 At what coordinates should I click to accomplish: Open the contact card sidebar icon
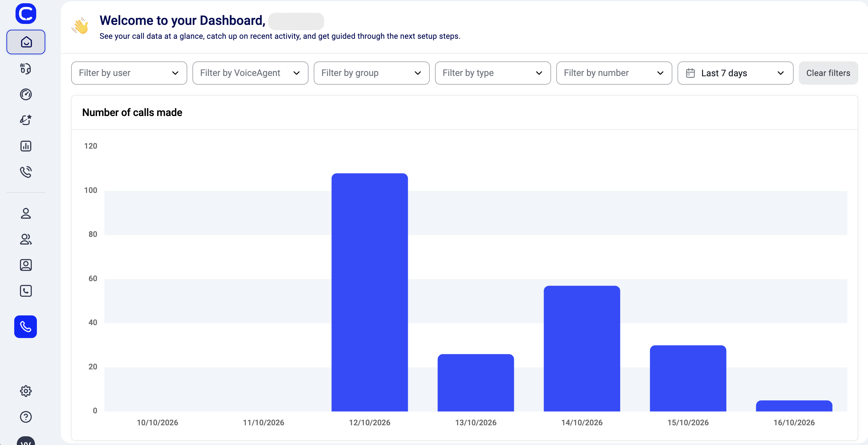click(x=26, y=265)
